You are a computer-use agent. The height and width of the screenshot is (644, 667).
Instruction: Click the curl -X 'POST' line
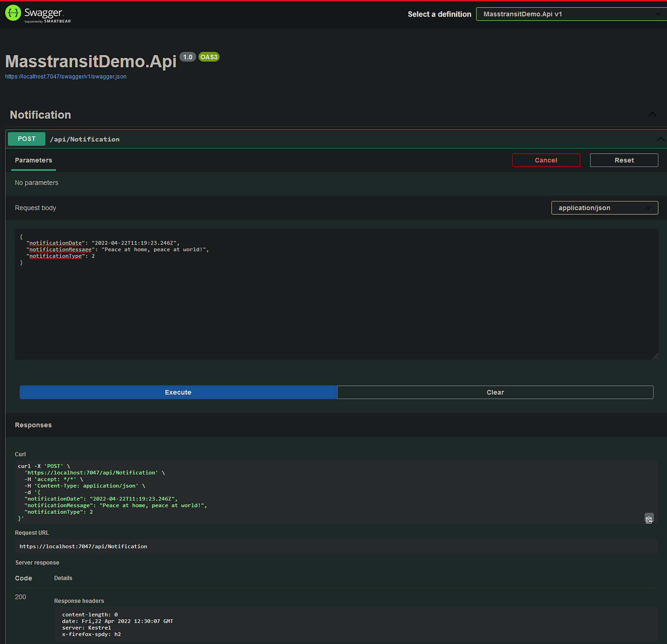click(x=44, y=466)
